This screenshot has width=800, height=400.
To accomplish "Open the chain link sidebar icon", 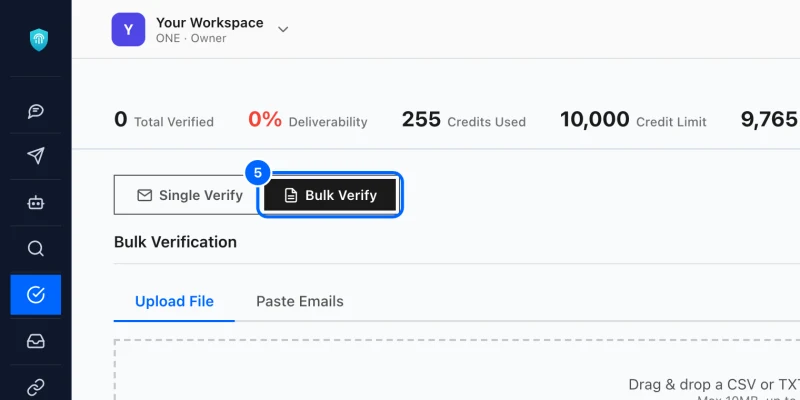I will click(x=36, y=387).
